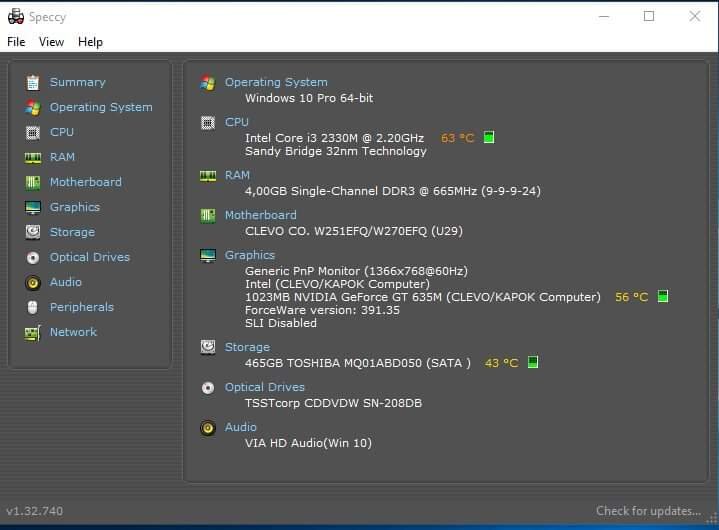This screenshot has height=530, width=719.
Task: Click the Speccy app icon in title bar
Action: click(16, 17)
